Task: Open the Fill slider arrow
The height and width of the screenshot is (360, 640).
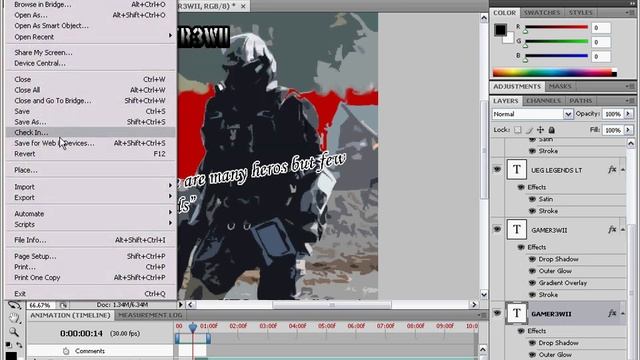Action: 628,130
